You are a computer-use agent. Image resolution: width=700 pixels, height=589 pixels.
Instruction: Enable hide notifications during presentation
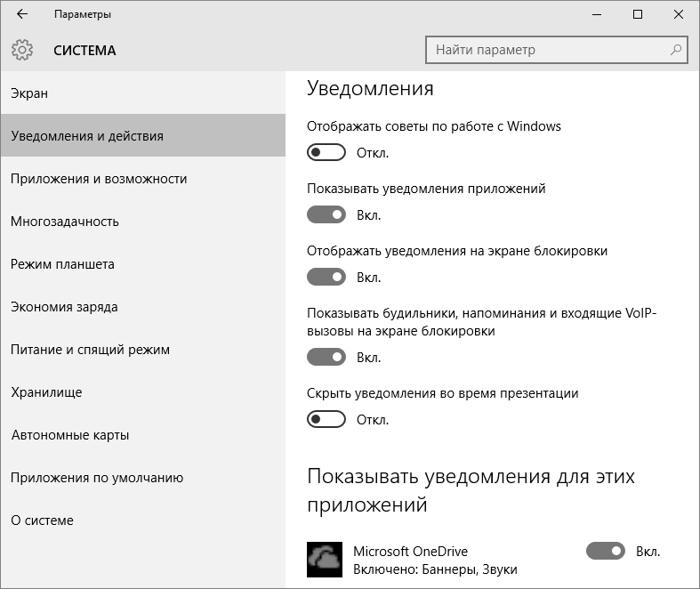pyautogui.click(x=326, y=420)
